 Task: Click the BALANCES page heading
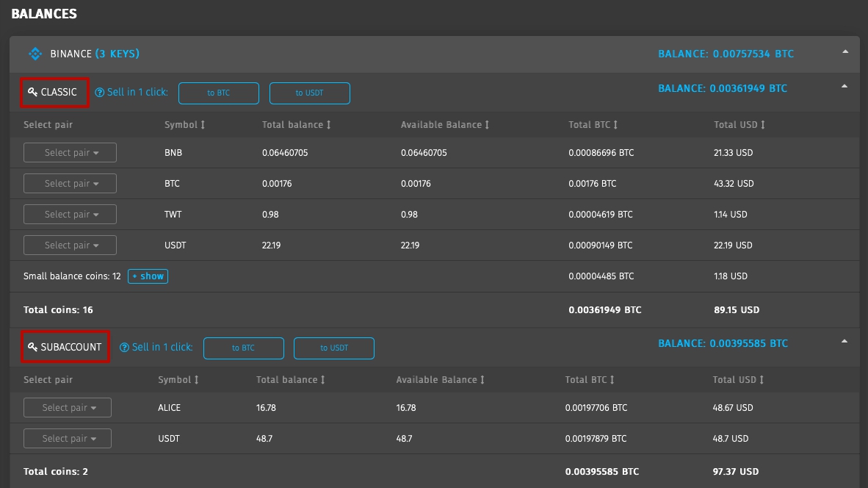(x=44, y=14)
